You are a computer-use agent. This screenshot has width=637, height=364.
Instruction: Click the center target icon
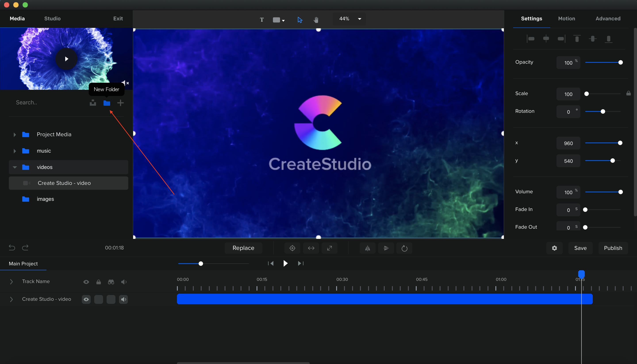point(292,248)
